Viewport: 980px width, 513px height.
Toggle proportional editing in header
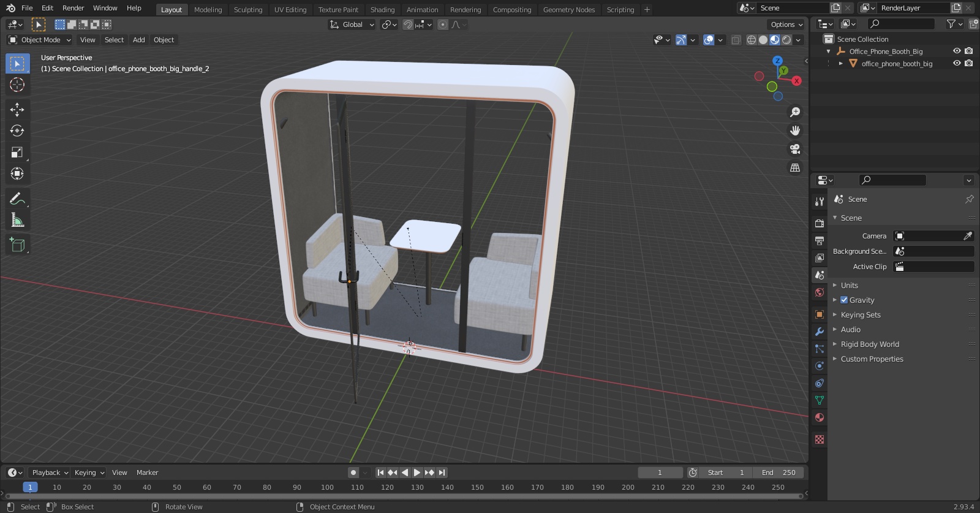[443, 25]
